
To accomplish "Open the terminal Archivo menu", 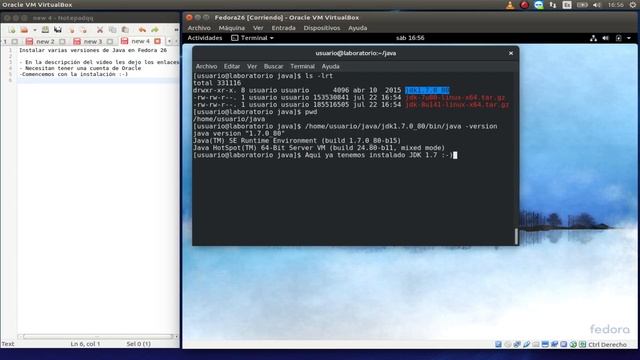I will [207, 66].
